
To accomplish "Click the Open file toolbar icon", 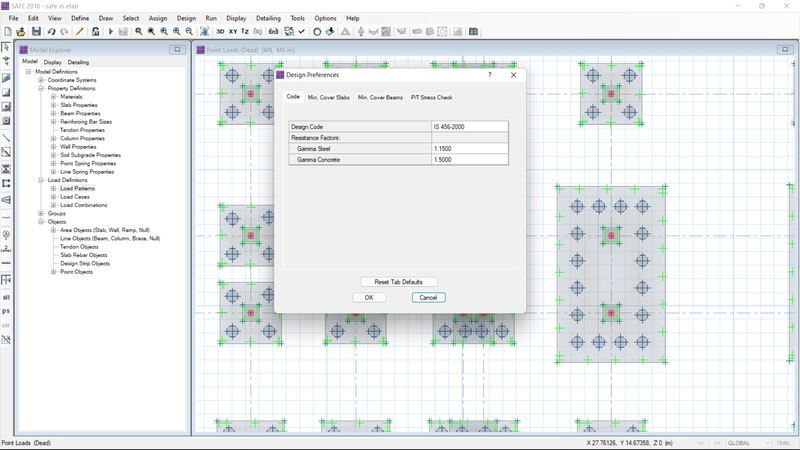I will point(20,32).
